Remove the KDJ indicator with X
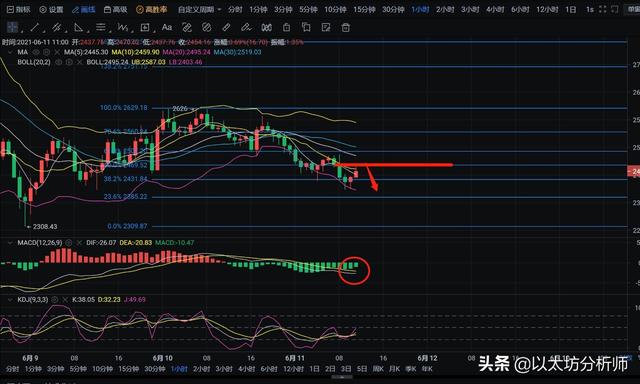Screen dimensions: 640x384 (x=65, y=300)
